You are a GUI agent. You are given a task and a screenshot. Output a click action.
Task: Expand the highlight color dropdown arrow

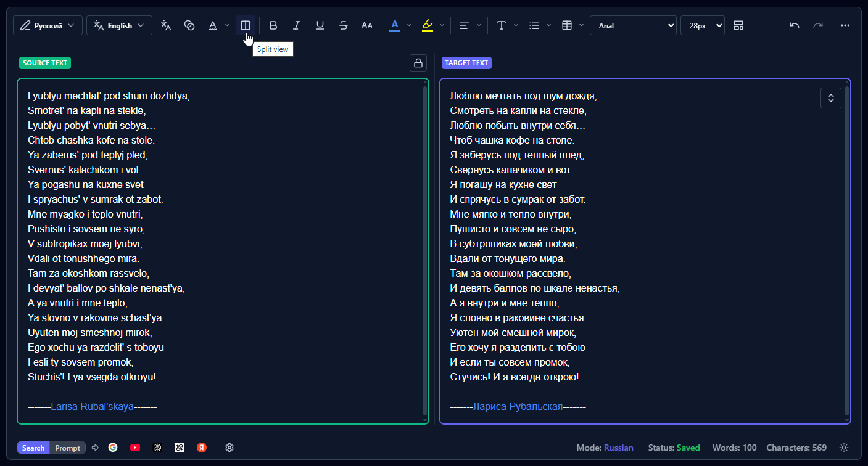[442, 25]
